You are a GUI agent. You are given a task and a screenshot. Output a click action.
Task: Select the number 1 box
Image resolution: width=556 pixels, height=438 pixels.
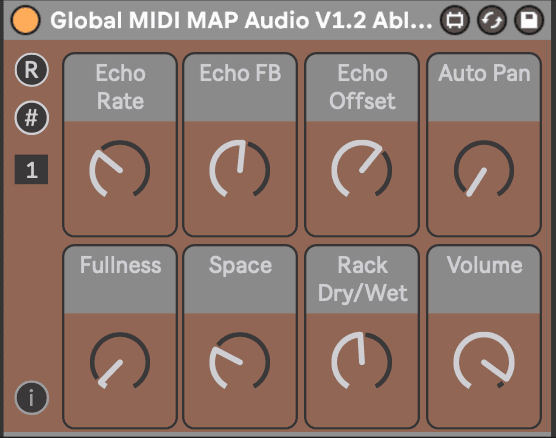coord(31,170)
